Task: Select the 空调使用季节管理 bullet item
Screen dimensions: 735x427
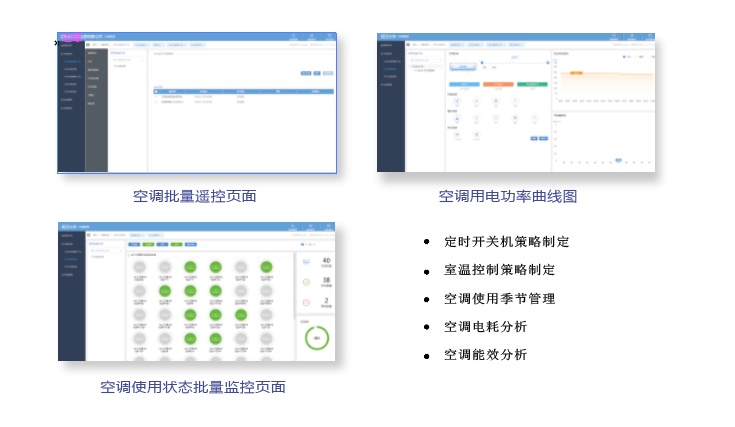Action: 499,298
